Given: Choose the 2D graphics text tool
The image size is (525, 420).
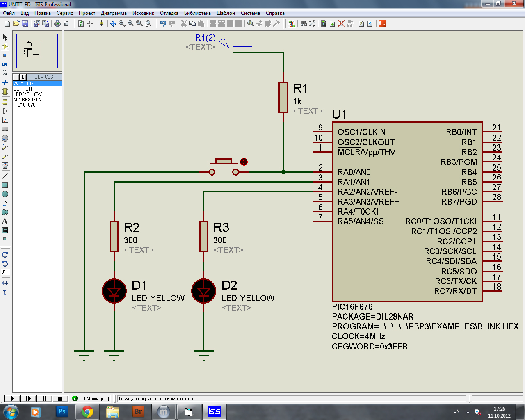Looking at the screenshot, I should click(x=5, y=221).
